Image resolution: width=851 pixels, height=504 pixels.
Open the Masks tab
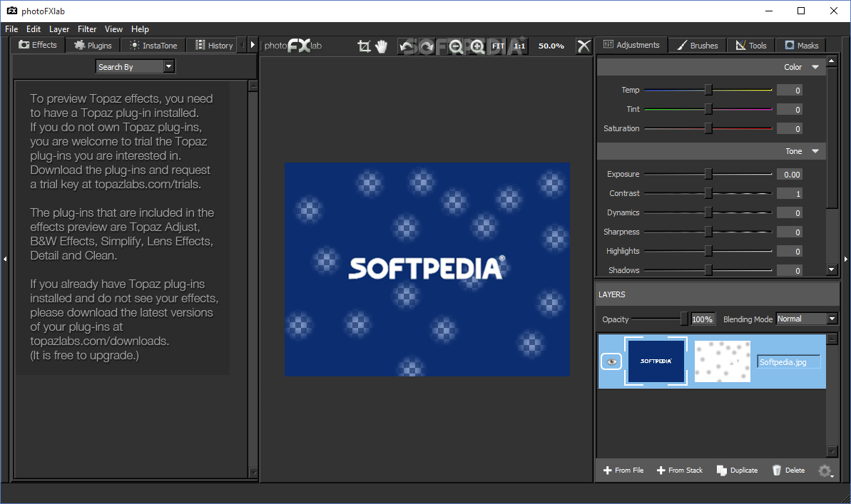click(x=801, y=46)
